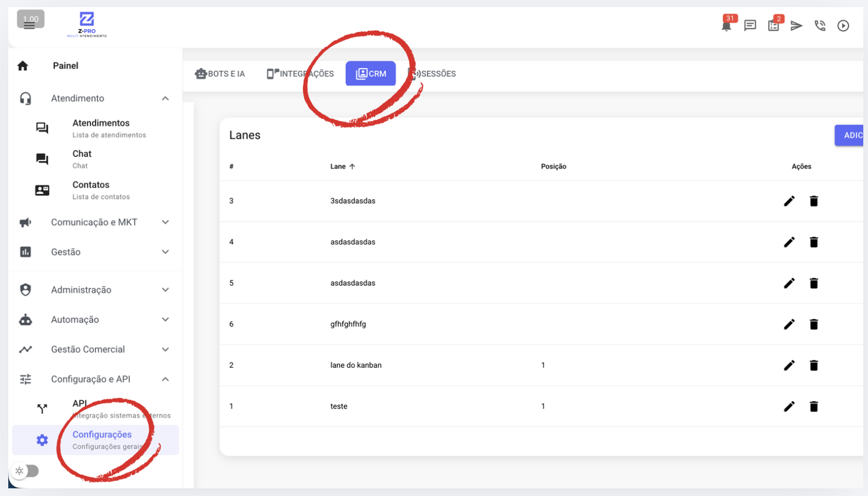Toggle the hamburger menu sidebar button
The image size is (868, 496).
[x=29, y=25]
